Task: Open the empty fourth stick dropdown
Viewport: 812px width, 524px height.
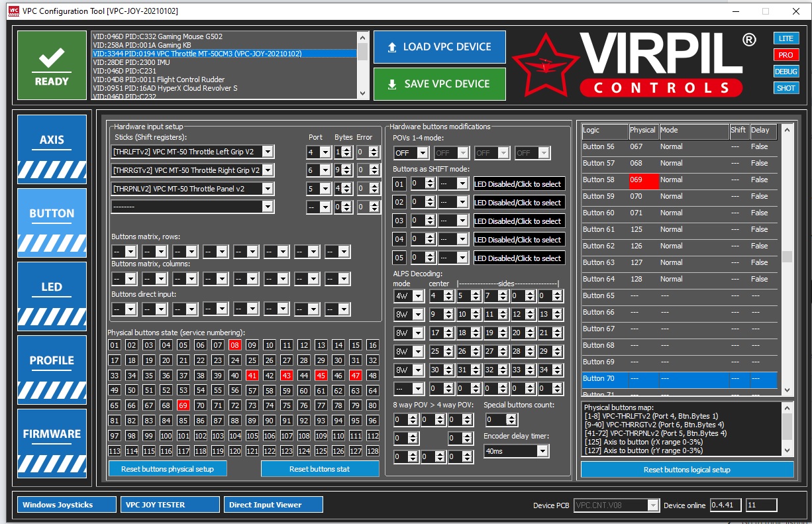Action: click(192, 207)
